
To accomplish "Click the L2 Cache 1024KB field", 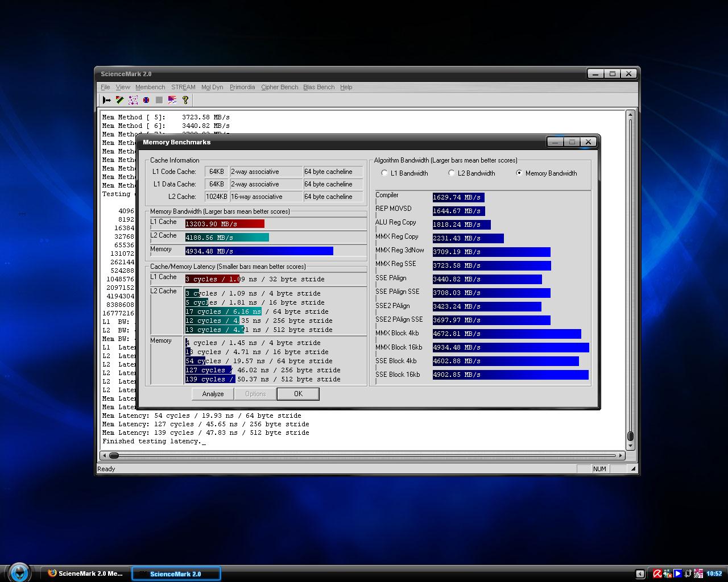I will point(217,197).
